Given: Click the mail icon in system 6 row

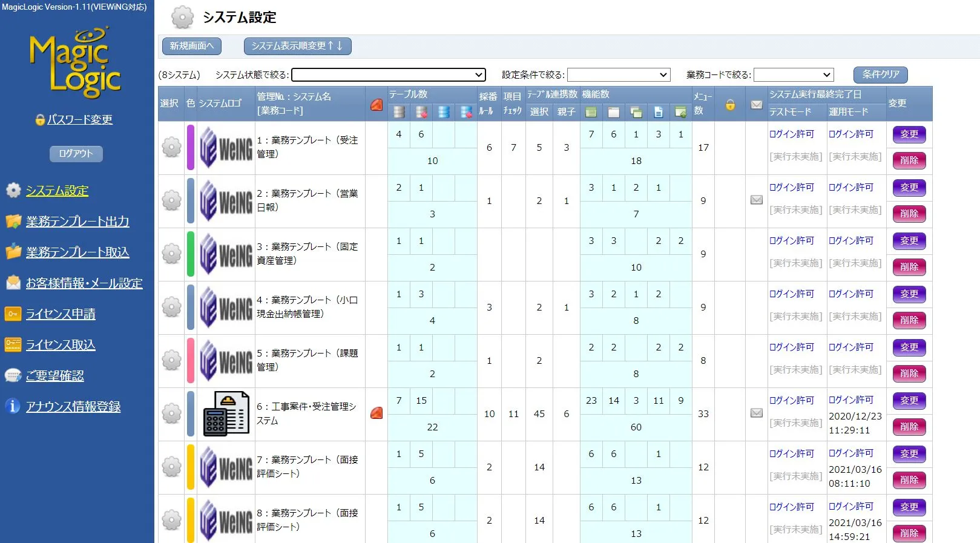Looking at the screenshot, I should 756,413.
